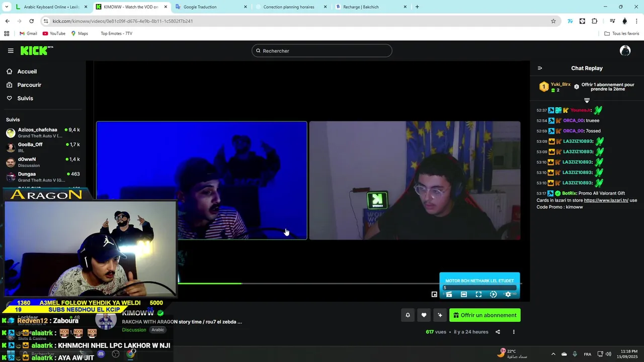Screen dimensions: 644x362
Task: Open video player settings gear
Action: [x=508, y=295]
